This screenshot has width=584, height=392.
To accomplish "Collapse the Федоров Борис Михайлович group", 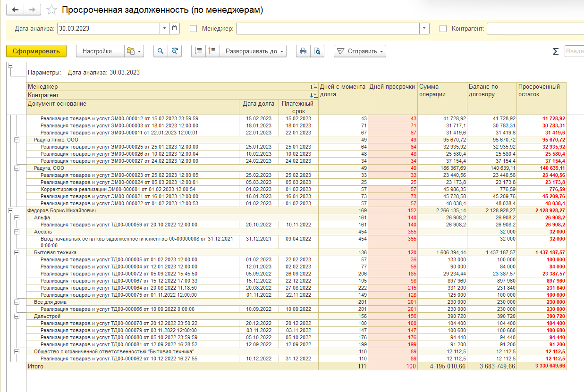I will [10, 211].
